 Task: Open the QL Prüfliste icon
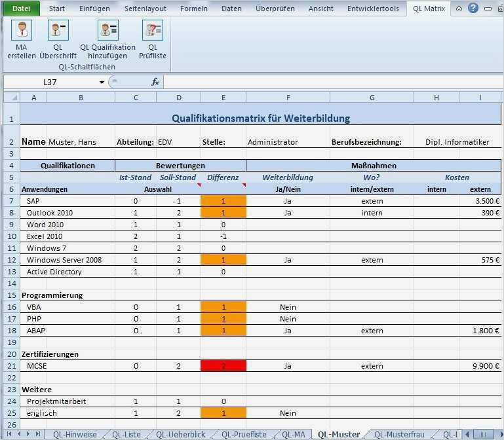coord(153,30)
